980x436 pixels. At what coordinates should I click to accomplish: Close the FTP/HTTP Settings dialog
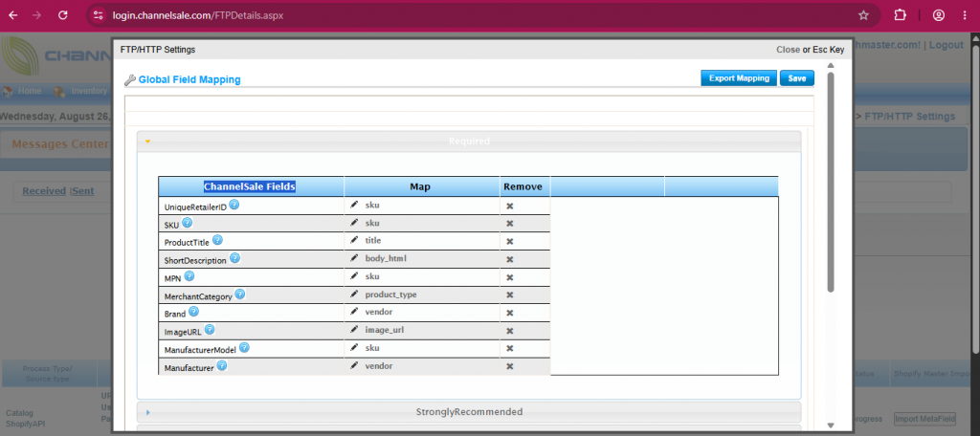tap(789, 50)
